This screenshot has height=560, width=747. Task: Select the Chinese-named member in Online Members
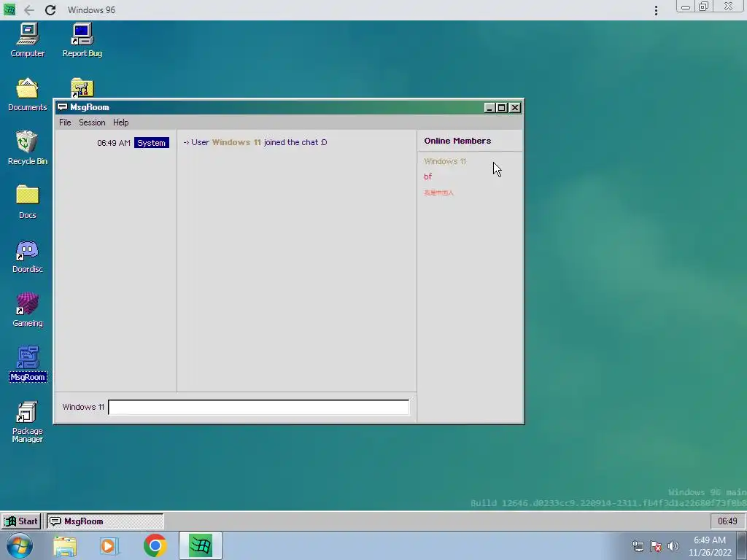tap(438, 192)
